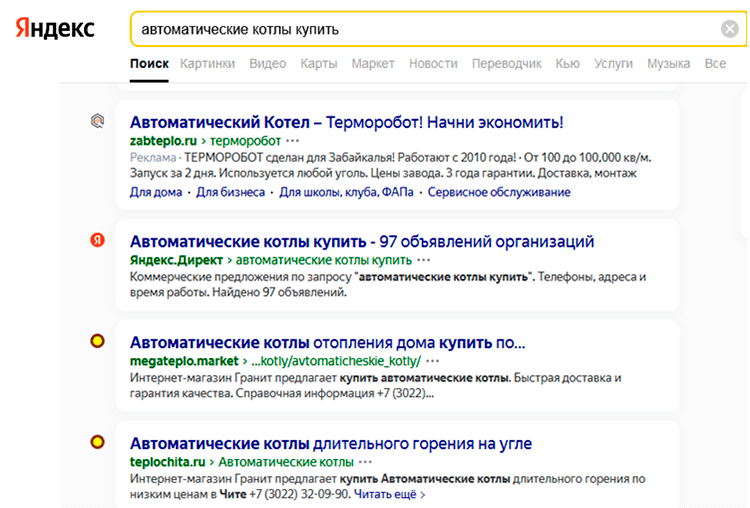This screenshot has width=750, height=508.
Task: Click phone number '+7 (3022) 32-09-90' text
Action: (299, 494)
